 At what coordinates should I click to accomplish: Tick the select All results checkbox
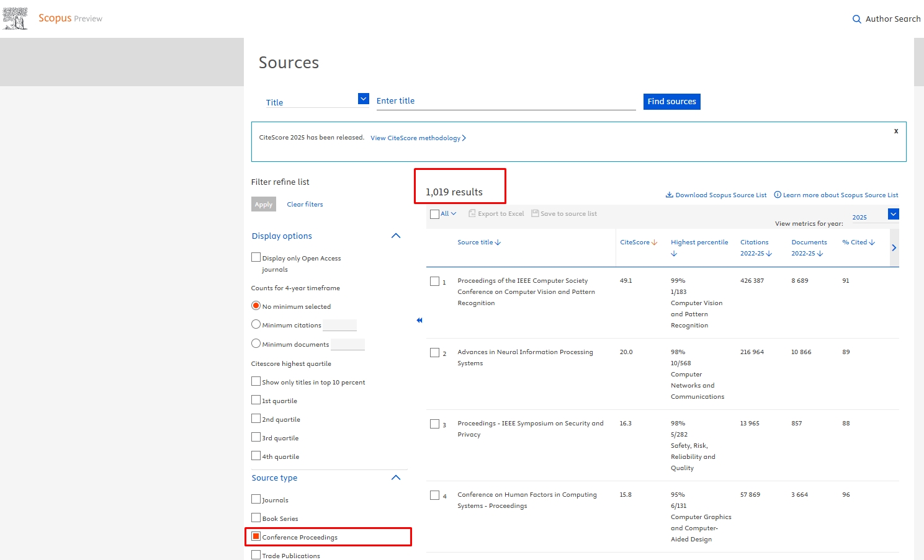click(434, 214)
